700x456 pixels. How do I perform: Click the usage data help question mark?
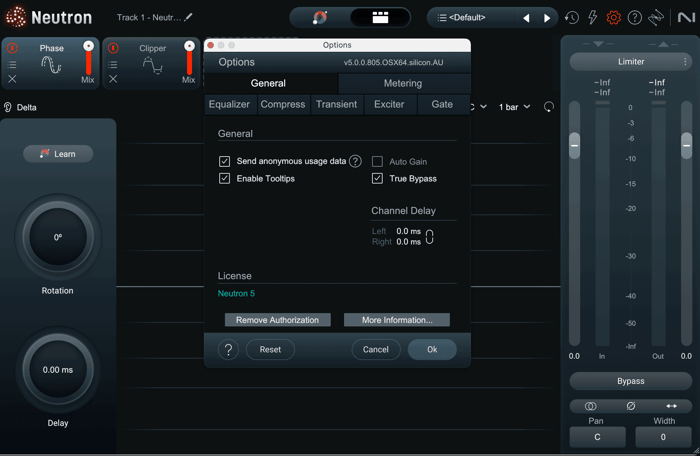355,161
